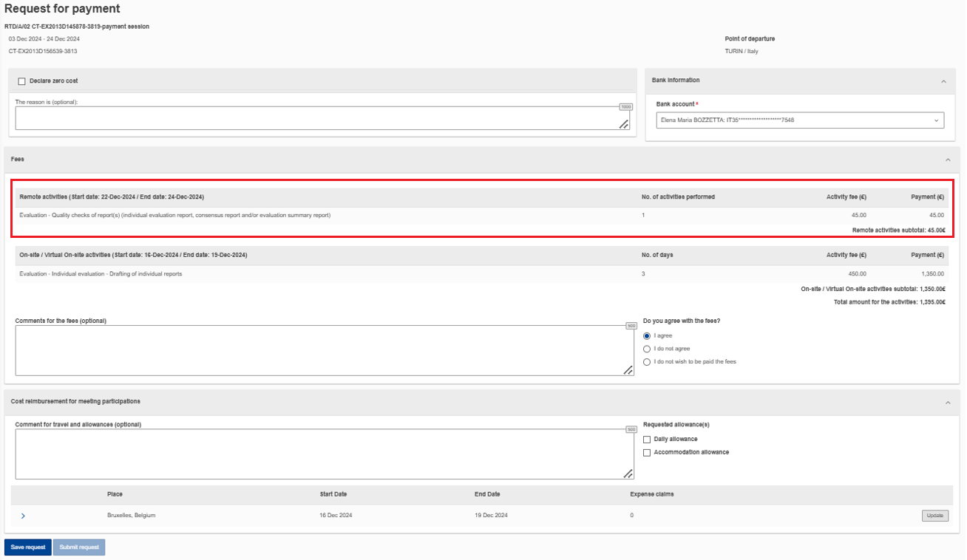Click the zero cost reason text box
Viewport: 967px width, 560px height.
point(322,118)
